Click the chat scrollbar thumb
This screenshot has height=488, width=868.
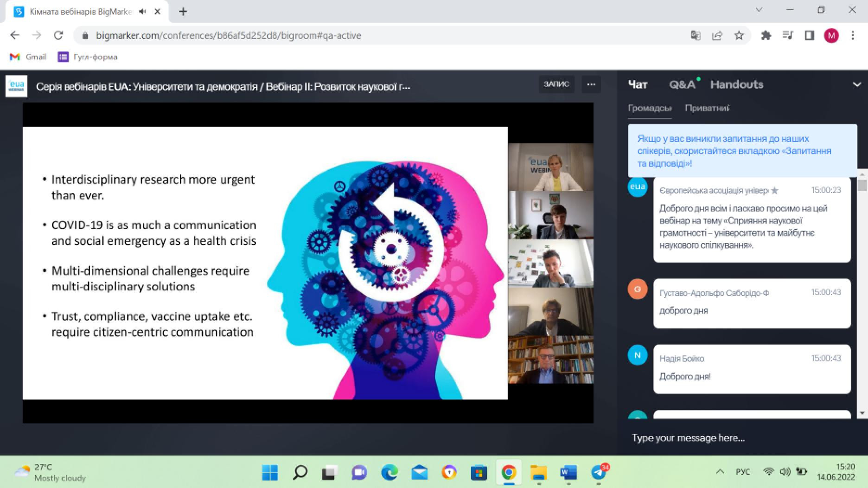click(x=862, y=185)
